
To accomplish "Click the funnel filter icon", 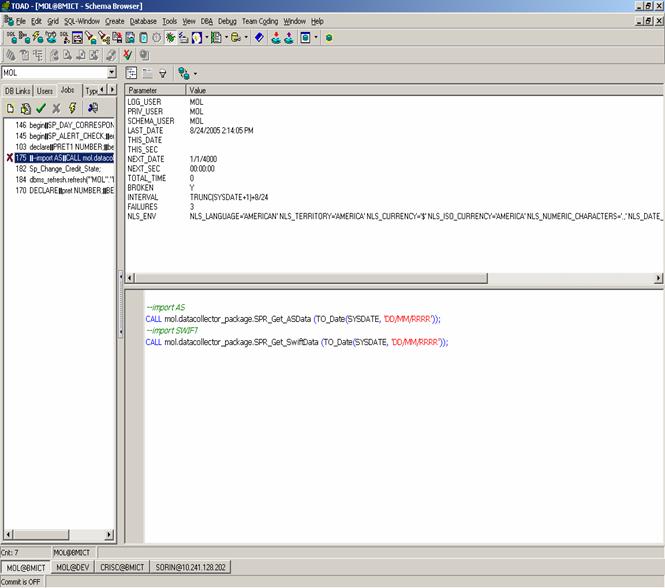I will (x=162, y=73).
